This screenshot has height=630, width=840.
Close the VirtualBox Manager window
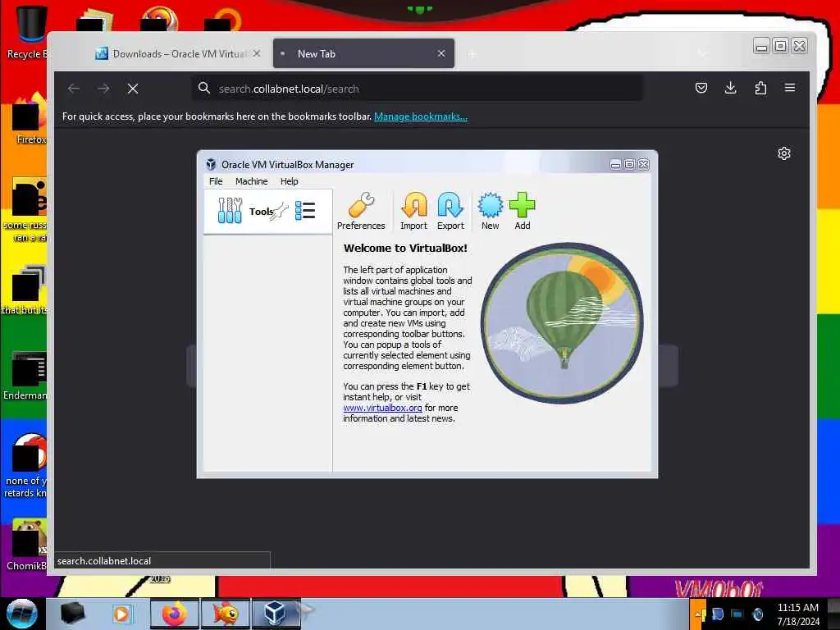(x=643, y=164)
